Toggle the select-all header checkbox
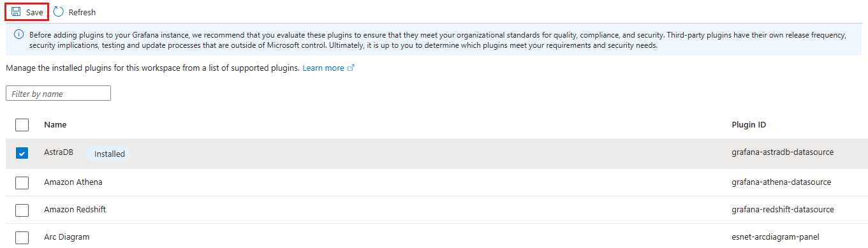The image size is (868, 248). (22, 124)
